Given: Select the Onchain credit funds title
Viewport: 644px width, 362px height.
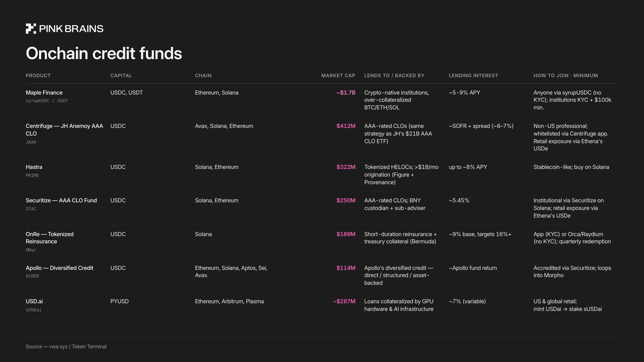Looking at the screenshot, I should pyautogui.click(x=104, y=53).
